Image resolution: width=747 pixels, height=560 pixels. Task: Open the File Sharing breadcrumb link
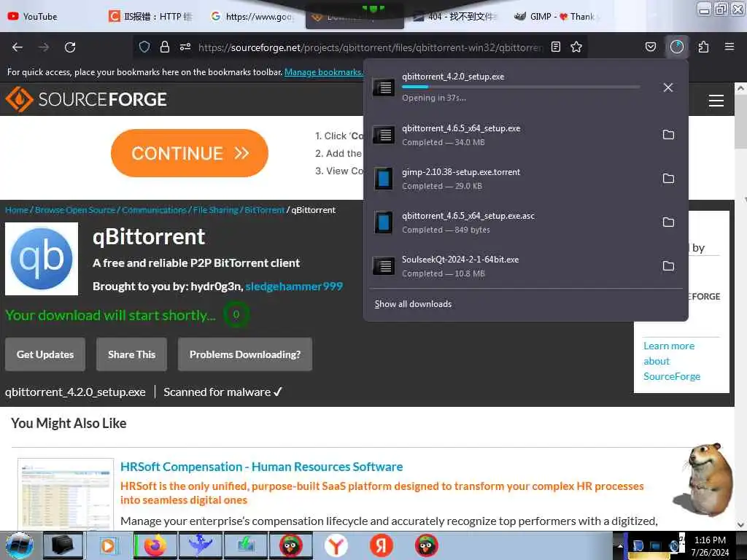(215, 210)
